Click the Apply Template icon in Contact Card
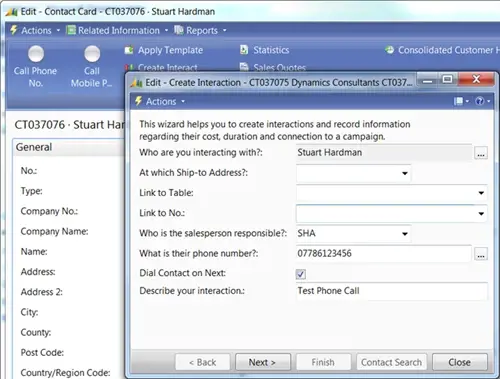500x379 pixels. click(x=129, y=50)
